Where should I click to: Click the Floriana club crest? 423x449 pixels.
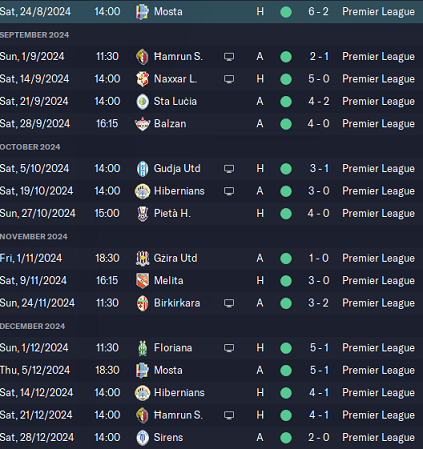(143, 348)
